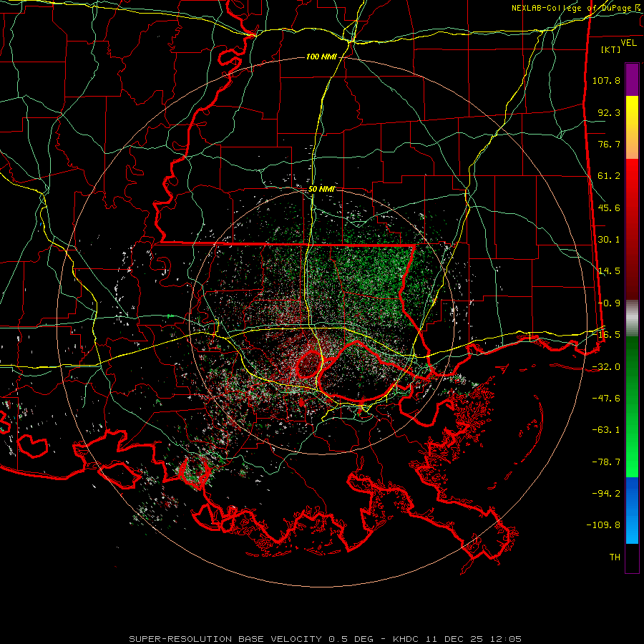Select the -63.1 scale value
This screenshot has width=644, height=644.
pos(606,430)
